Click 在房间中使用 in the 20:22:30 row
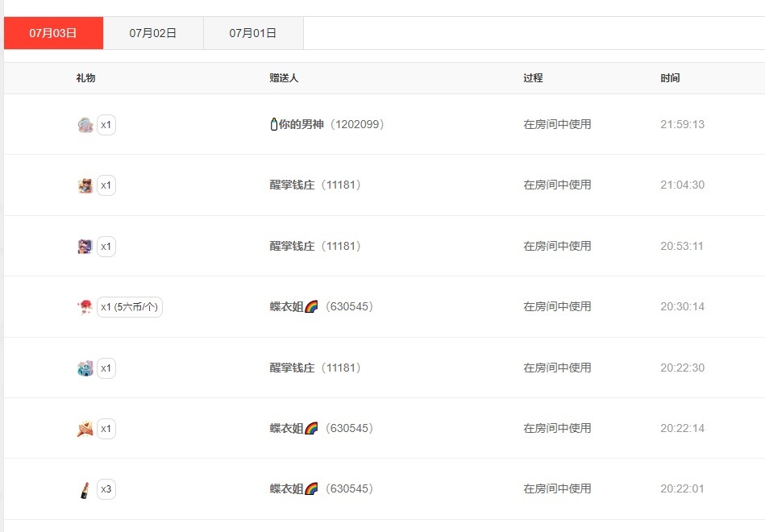This screenshot has height=532, width=765. tap(557, 368)
